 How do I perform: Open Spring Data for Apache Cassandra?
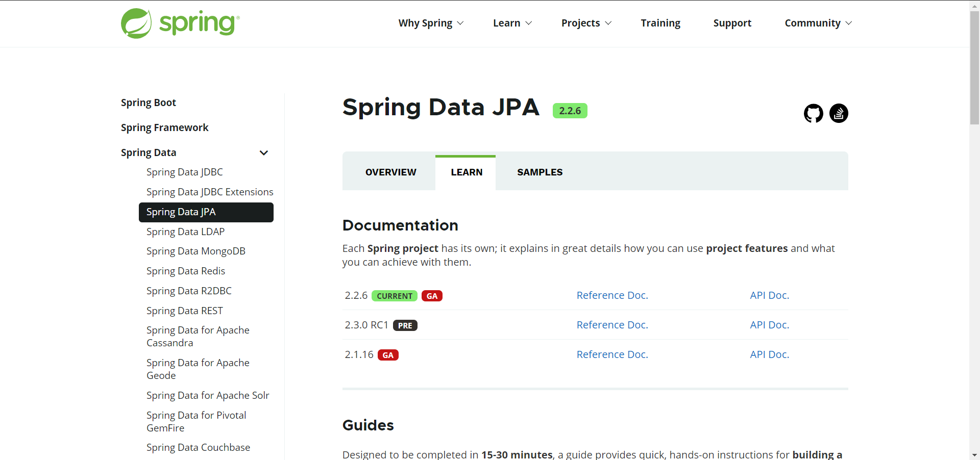coord(198,337)
